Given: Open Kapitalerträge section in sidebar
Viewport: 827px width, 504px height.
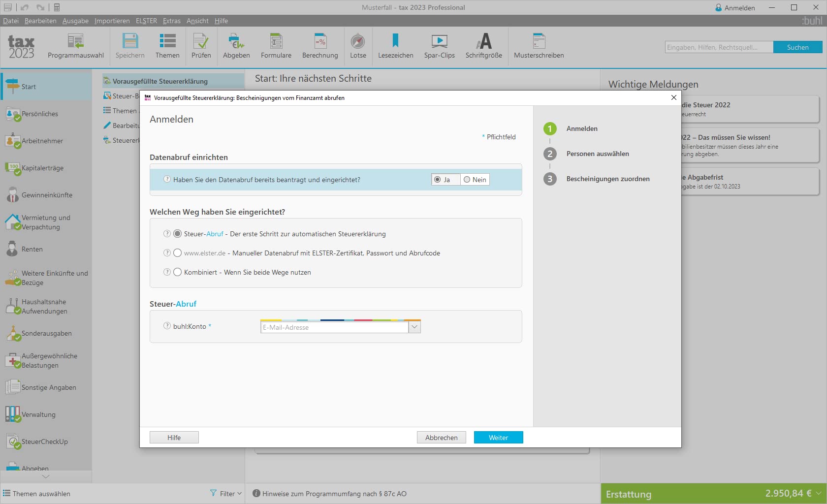Looking at the screenshot, I should (46, 168).
